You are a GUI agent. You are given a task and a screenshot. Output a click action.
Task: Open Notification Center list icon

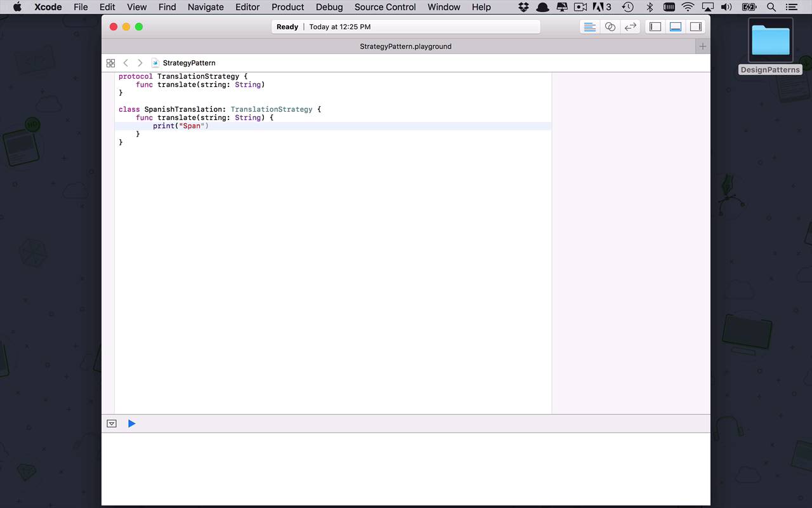click(791, 7)
